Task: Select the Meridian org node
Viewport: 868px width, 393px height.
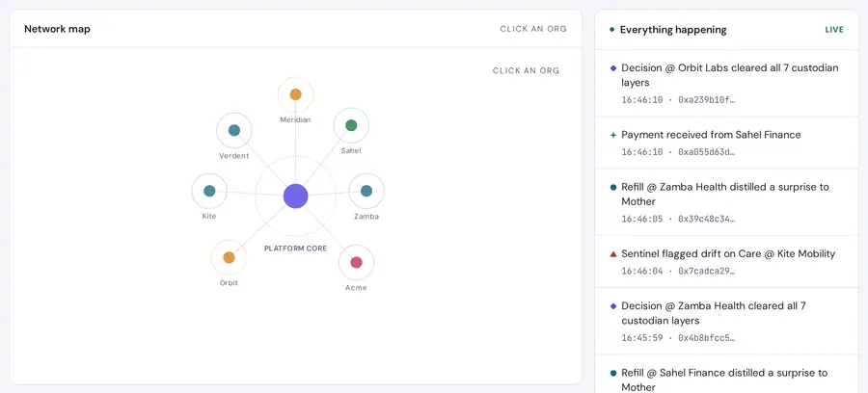Action: tap(296, 94)
